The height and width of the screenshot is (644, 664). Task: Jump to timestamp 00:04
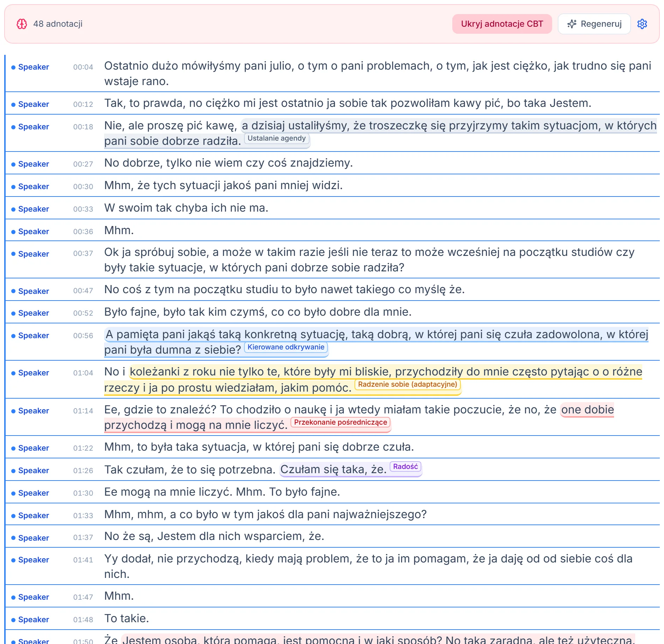click(x=83, y=67)
